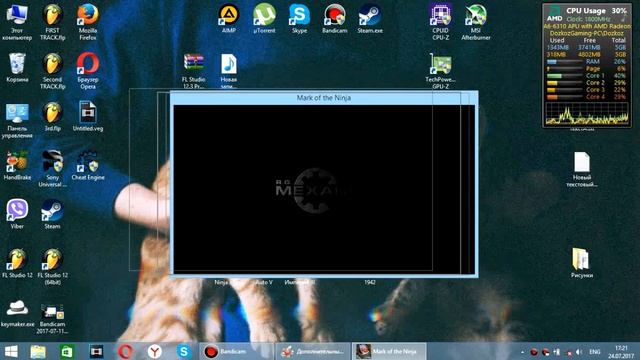Click the RAM usage bar in gadget
The width and height of the screenshot is (640, 360).
click(x=565, y=62)
